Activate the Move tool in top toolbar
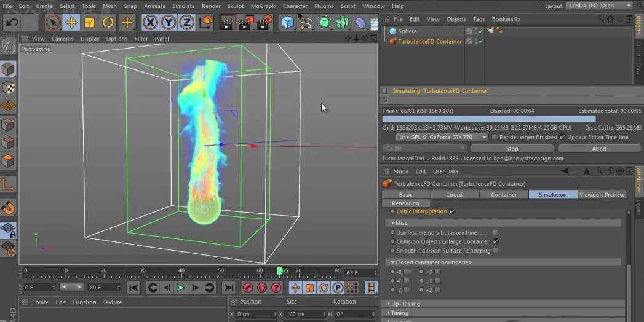Image resolution: width=644 pixels, height=322 pixels. pos(71,22)
